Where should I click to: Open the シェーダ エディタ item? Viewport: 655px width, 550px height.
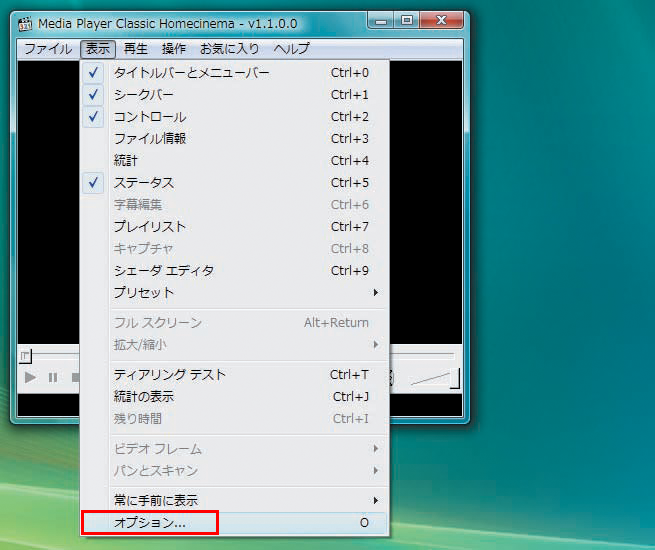pos(234,271)
